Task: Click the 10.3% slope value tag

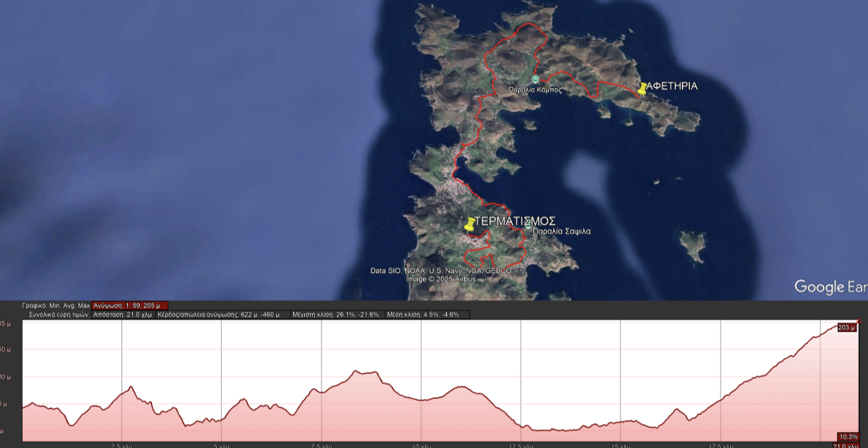Action: coord(848,437)
